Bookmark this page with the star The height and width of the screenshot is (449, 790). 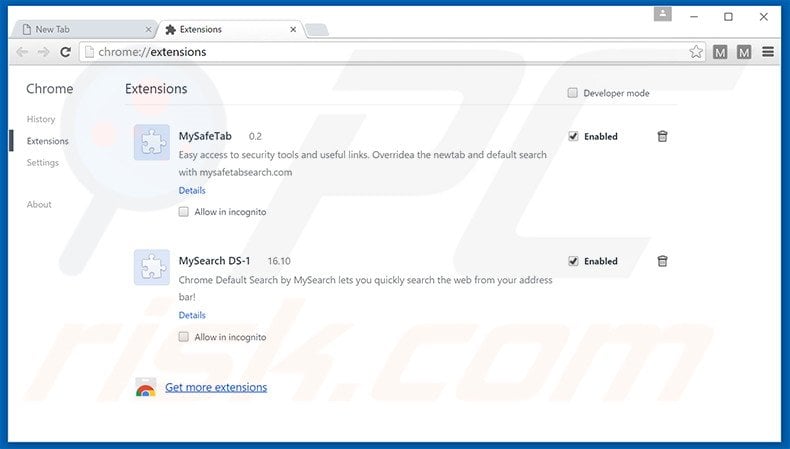click(x=696, y=52)
